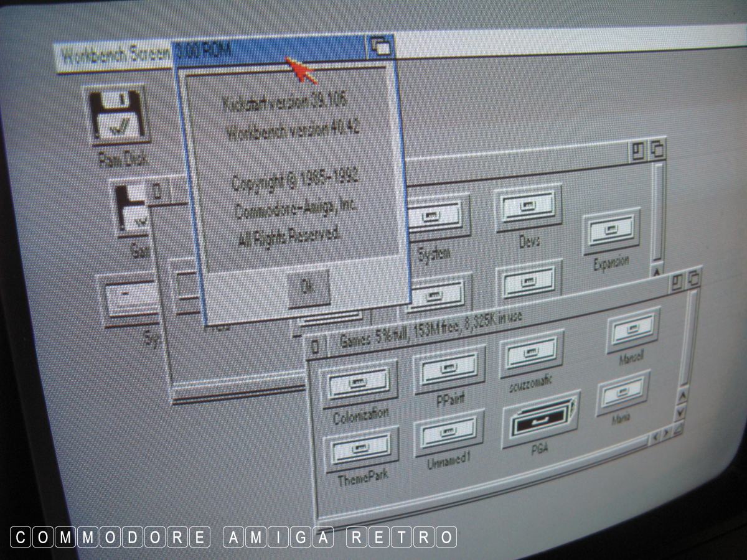Select the open PGA drawer icon
This screenshot has width=747, height=560.
(539, 422)
